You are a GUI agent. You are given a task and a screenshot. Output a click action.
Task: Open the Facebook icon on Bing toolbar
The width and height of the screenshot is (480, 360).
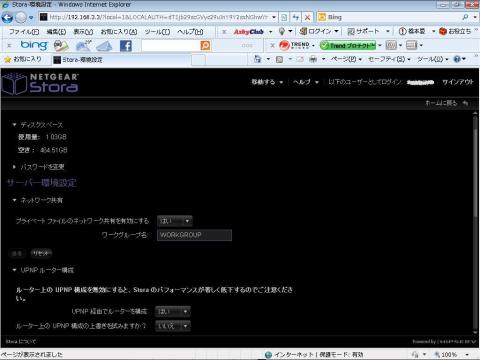[126, 46]
